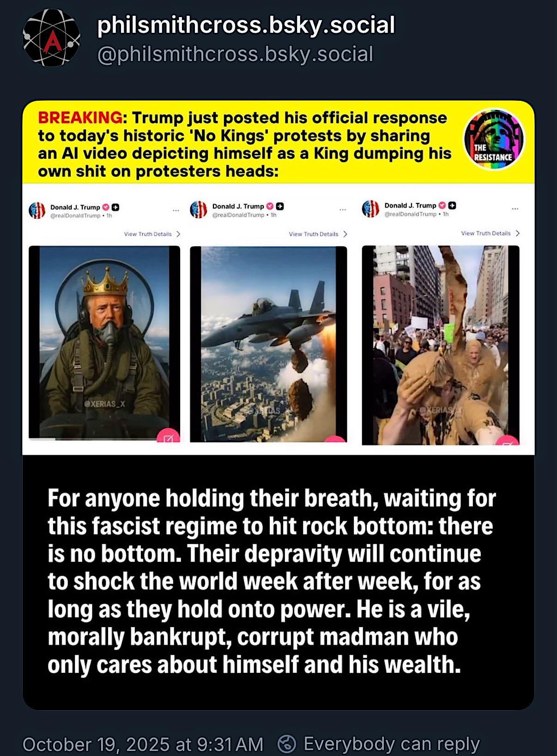Click the globe icon beside Everybody can reply
Image resolution: width=557 pixels, height=756 pixels.
pos(286,744)
